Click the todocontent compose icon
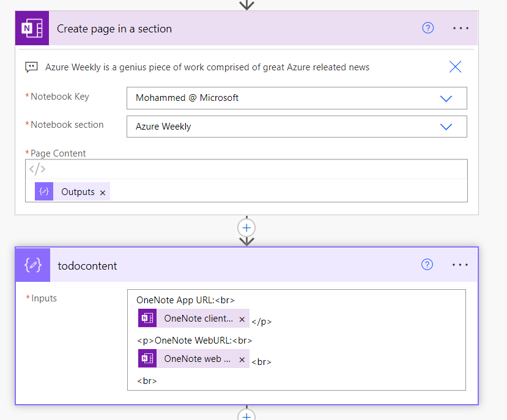Image resolution: width=507 pixels, height=420 pixels. click(32, 265)
